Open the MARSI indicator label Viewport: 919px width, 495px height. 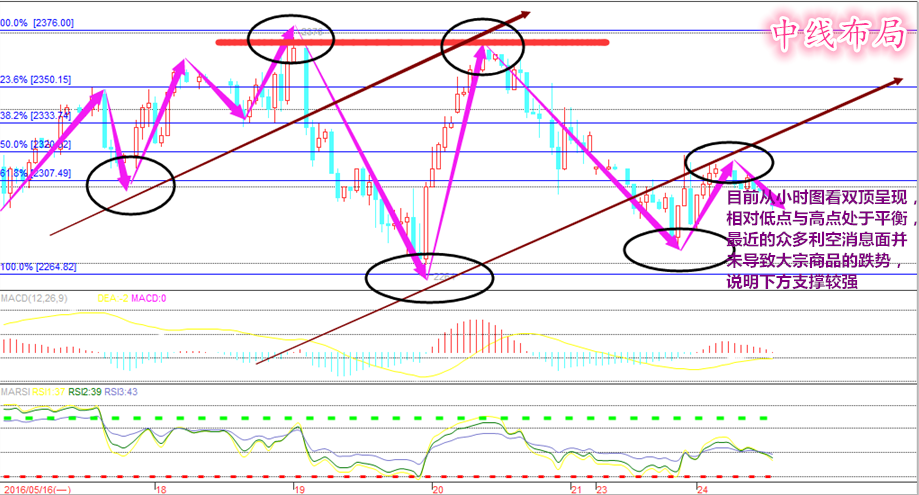[x=15, y=392]
